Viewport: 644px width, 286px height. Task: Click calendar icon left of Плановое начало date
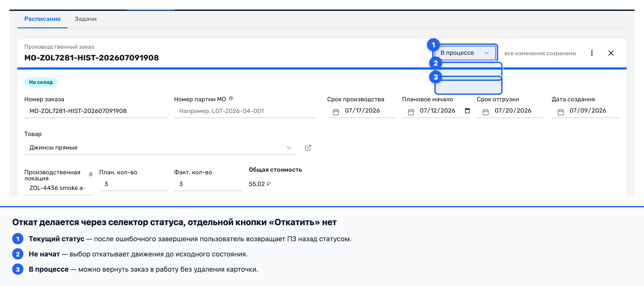point(411,112)
